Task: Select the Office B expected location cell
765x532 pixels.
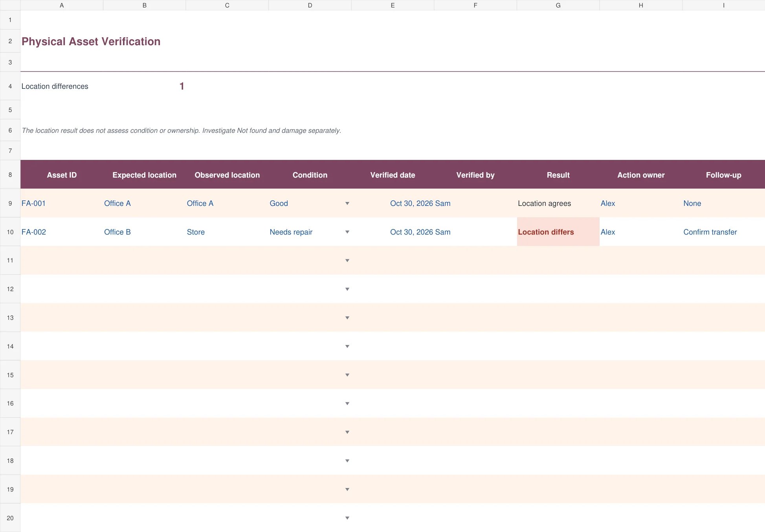Action: (x=145, y=232)
